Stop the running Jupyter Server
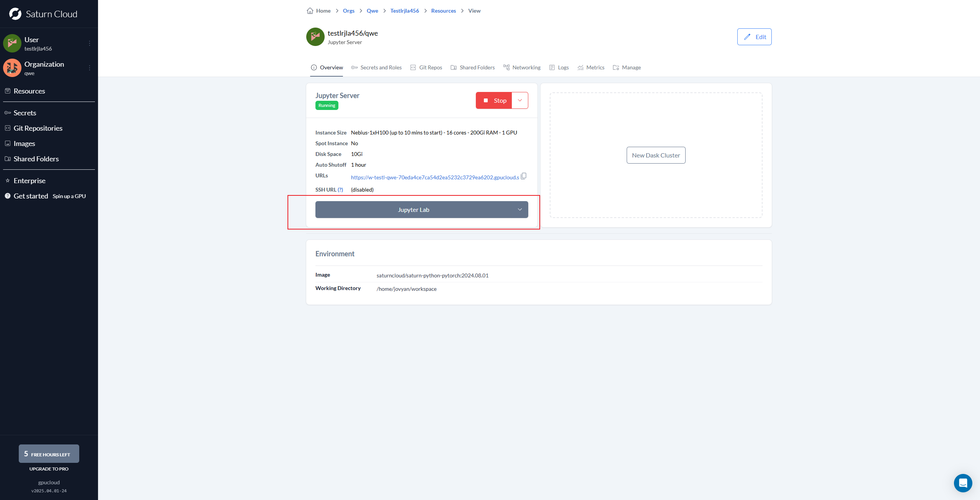This screenshot has width=980, height=500. pos(494,100)
